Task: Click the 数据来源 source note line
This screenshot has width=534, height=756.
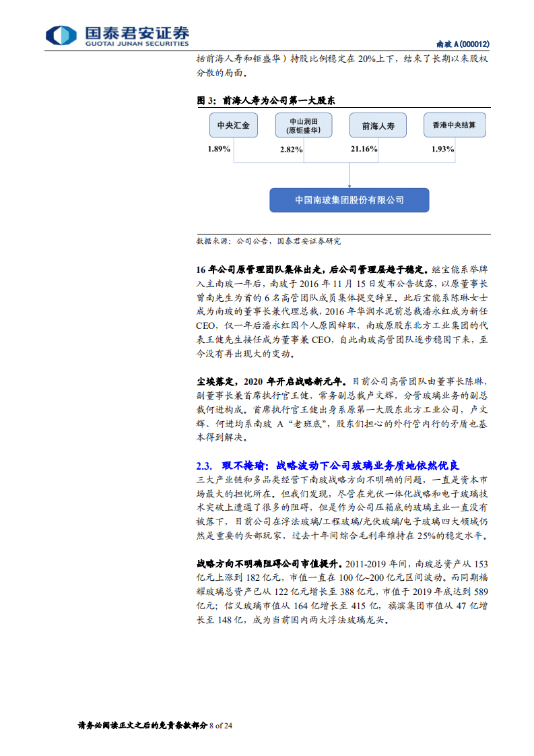Action: 269,241
